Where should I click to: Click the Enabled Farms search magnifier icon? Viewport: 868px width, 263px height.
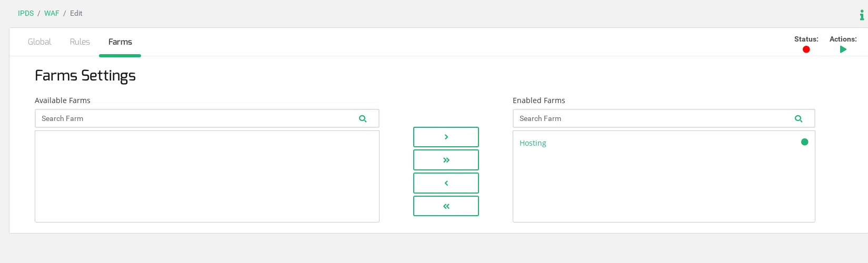pos(799,119)
